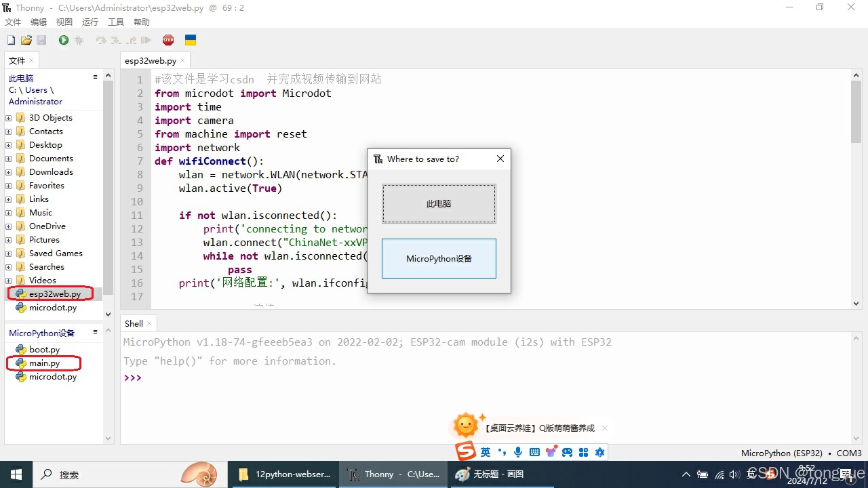Close the esp32web.py editor tab
Viewport: 868px width, 488px height.
[182, 61]
